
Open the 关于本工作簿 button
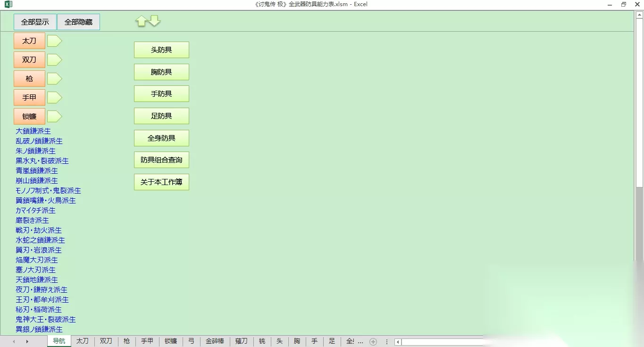[x=161, y=182]
